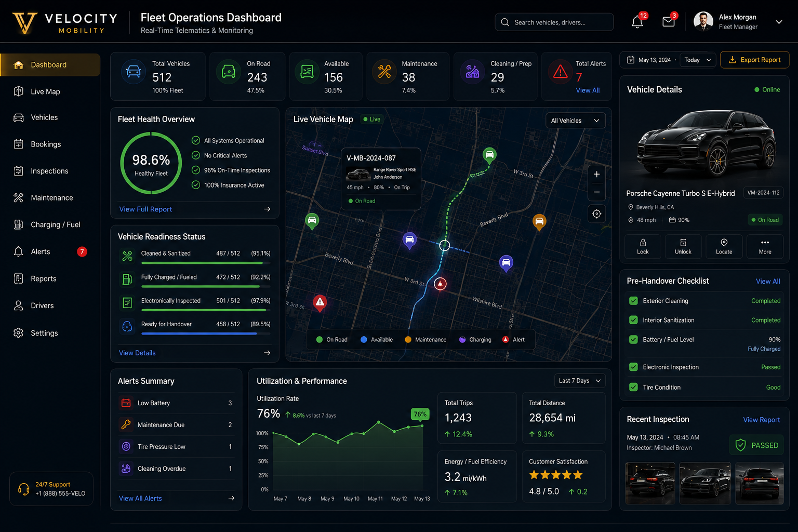
Task: Toggle the Battery / Fuel Level checkbox
Action: [633, 340]
